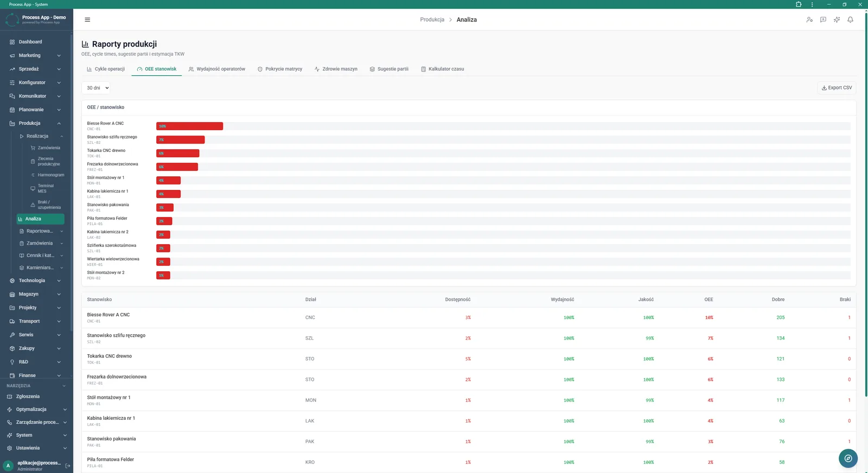Open the user settings icon in header
868x473 pixels.
click(x=809, y=20)
